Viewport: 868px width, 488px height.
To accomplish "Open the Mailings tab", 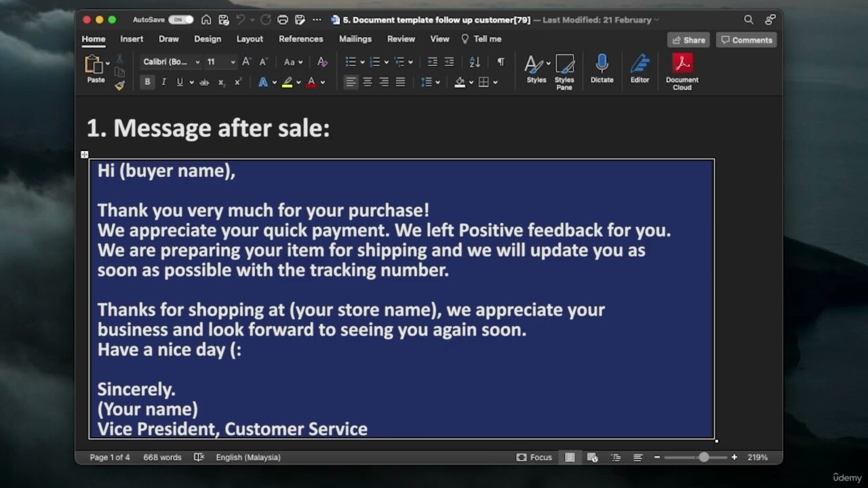I will (x=355, y=39).
